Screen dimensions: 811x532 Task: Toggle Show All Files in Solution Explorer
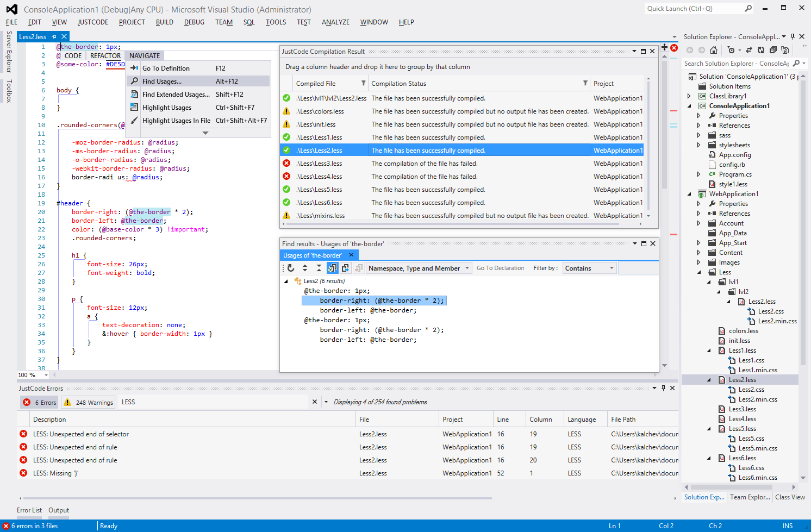785,50
